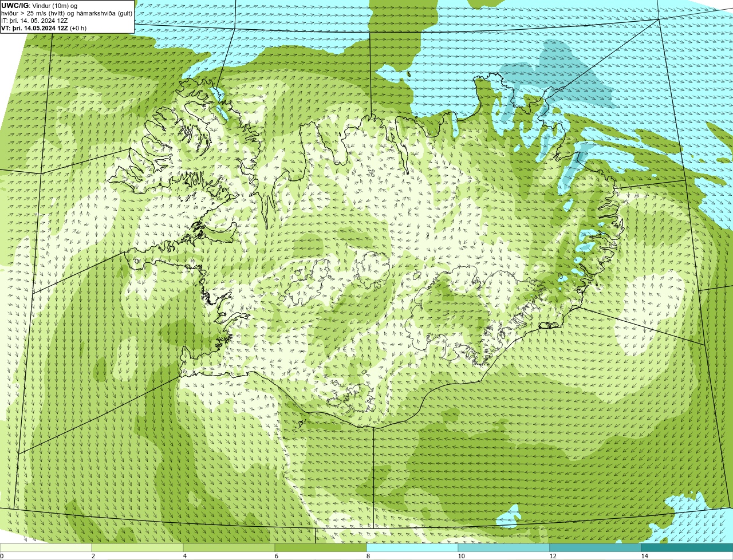Click the 'IT: þri. 14. 05. 2024 12Z' line
Screen dimensions: 733x560
[34, 21]
